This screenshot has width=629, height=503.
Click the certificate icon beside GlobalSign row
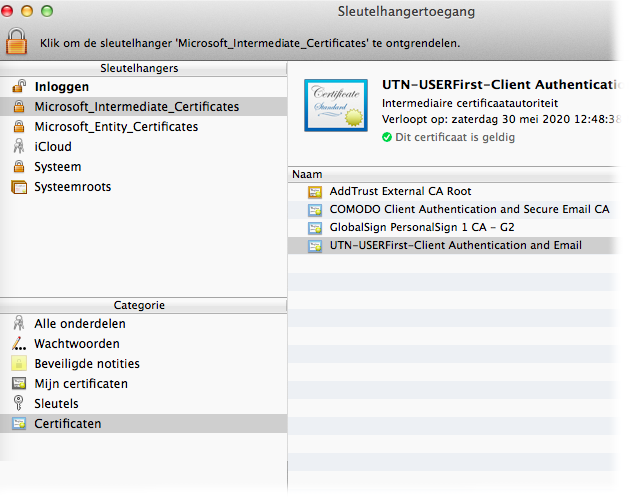pos(315,228)
